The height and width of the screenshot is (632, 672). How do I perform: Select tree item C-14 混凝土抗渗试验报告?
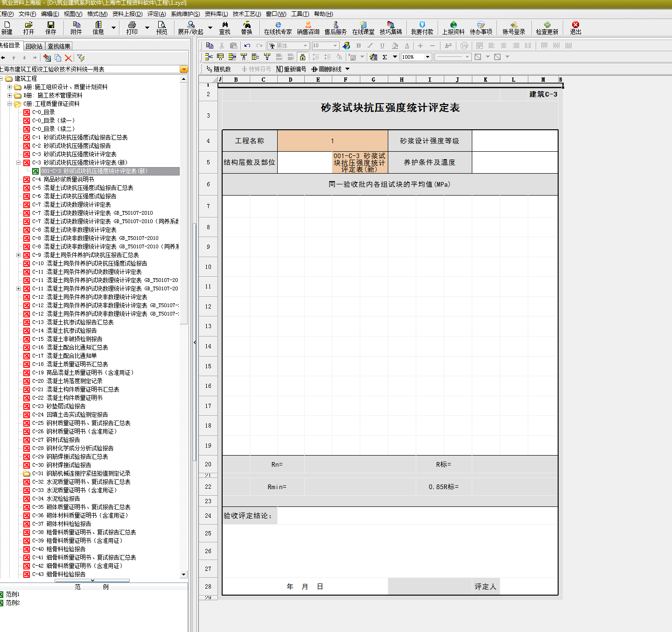(64, 330)
